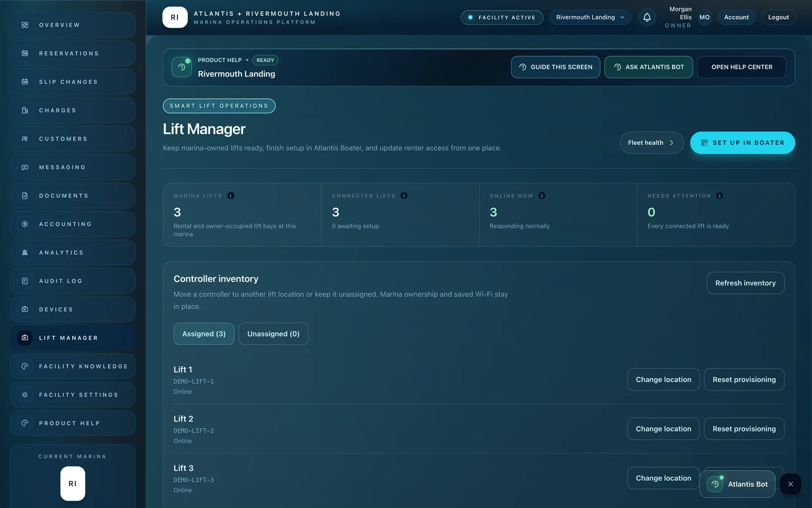Click the Reservations calendar icon
812x508 pixels.
[x=25, y=53]
